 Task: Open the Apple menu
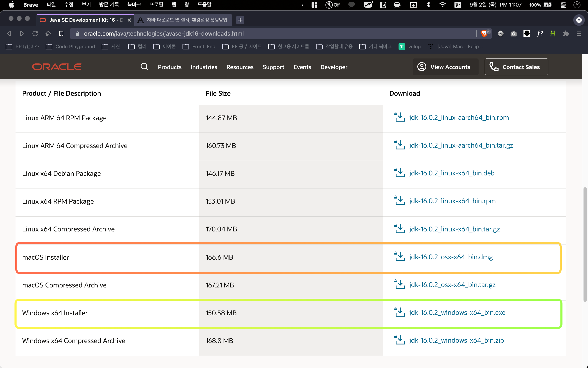pos(11,5)
